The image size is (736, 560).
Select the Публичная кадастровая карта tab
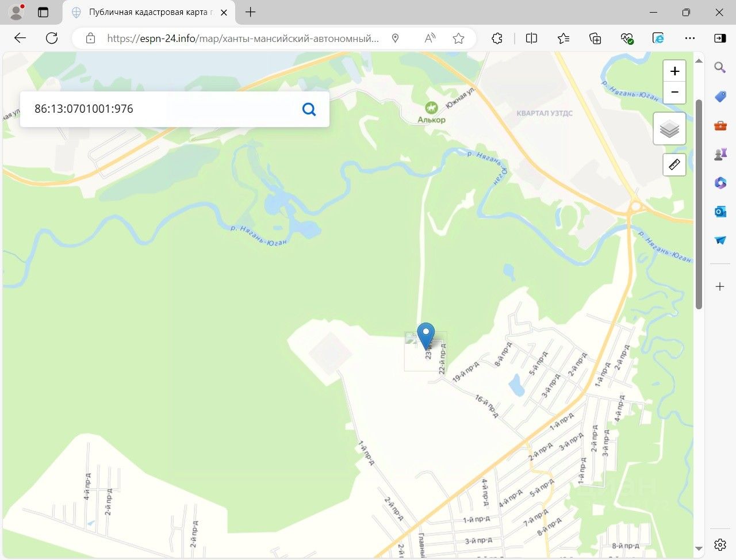pyautogui.click(x=148, y=12)
